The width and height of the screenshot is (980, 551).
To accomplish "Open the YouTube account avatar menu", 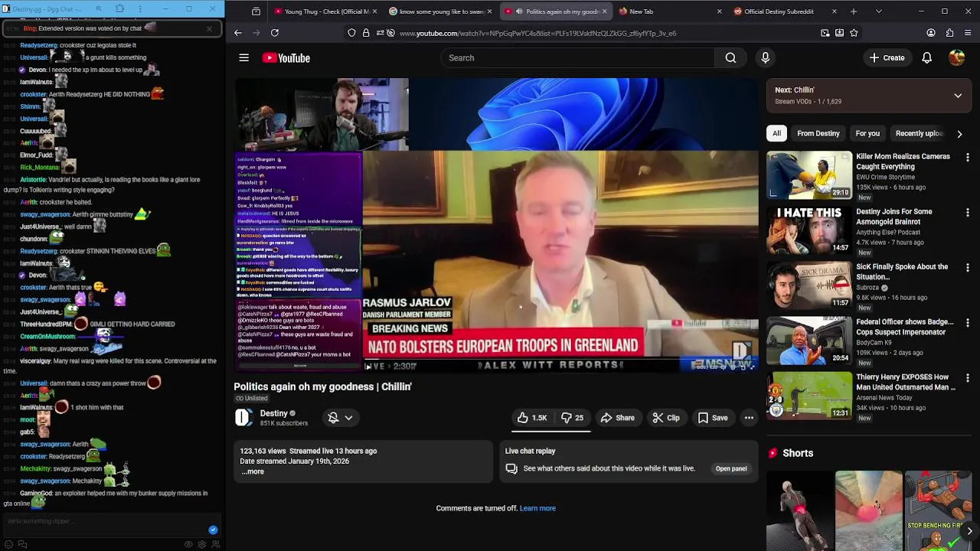I will tap(956, 57).
